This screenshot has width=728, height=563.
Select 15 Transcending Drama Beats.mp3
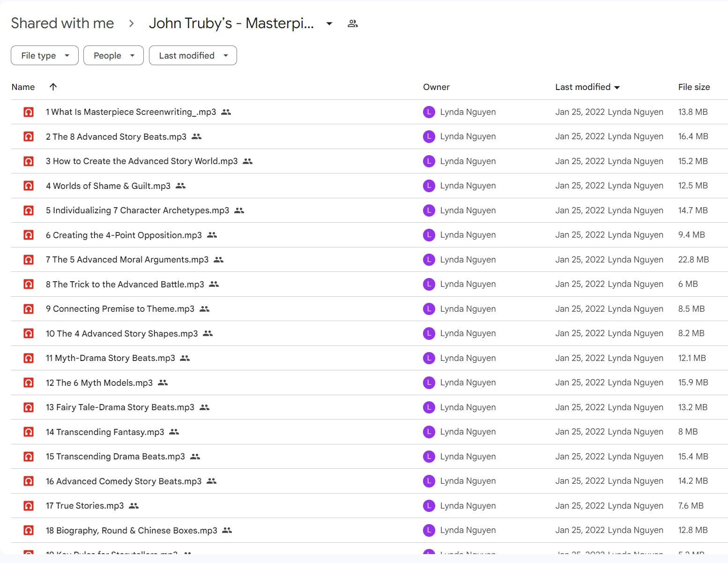click(x=115, y=457)
